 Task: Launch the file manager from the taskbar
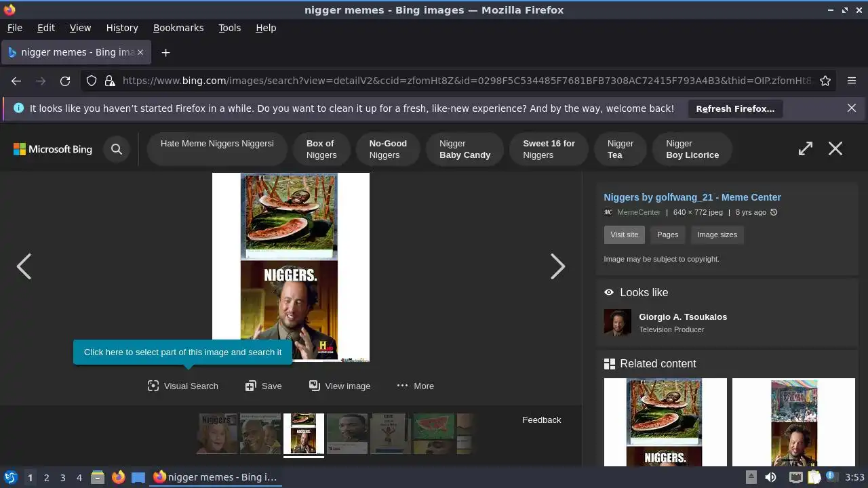coord(98,477)
